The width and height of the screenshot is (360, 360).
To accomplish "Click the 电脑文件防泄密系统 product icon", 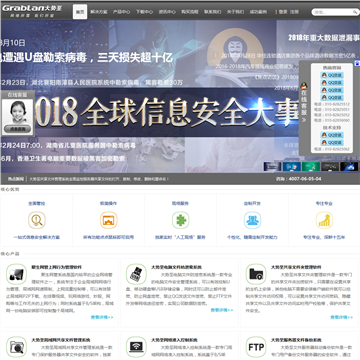I will pos(136,274).
